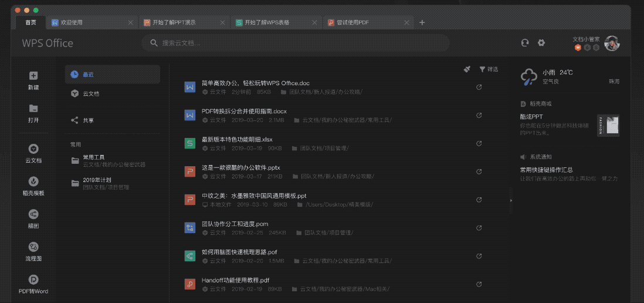The width and height of the screenshot is (644, 303).
Task: Click share icon for 如何用脑图快速梳理思路.pof row
Action: pos(479,256)
